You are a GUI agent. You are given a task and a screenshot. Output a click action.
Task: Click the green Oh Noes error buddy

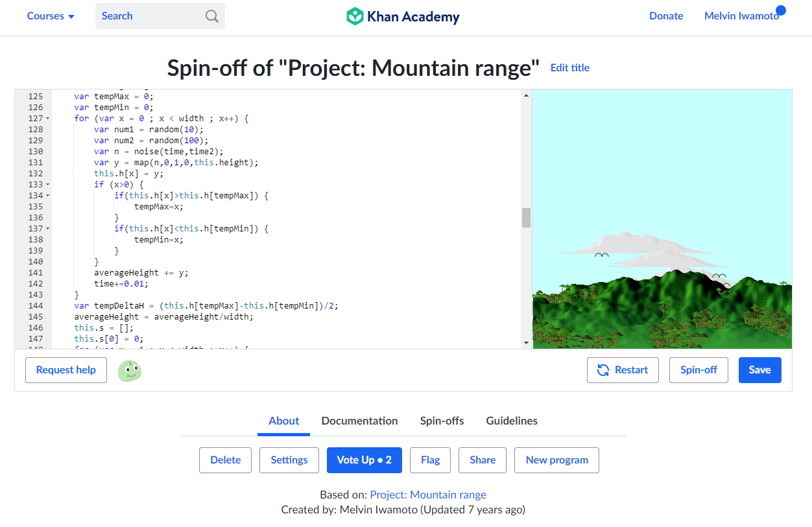[130, 370]
